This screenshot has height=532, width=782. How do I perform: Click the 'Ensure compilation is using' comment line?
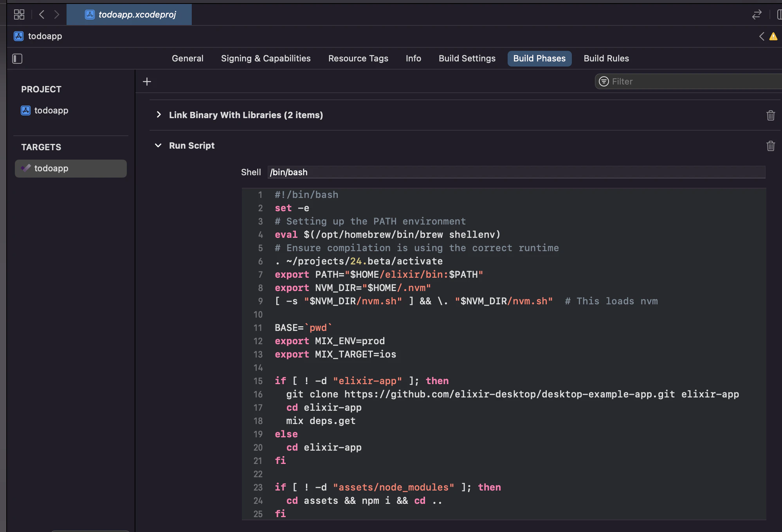click(x=417, y=248)
